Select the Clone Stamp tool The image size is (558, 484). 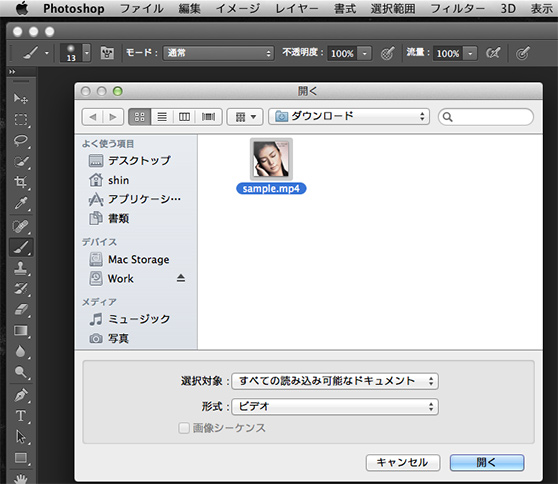point(21,268)
